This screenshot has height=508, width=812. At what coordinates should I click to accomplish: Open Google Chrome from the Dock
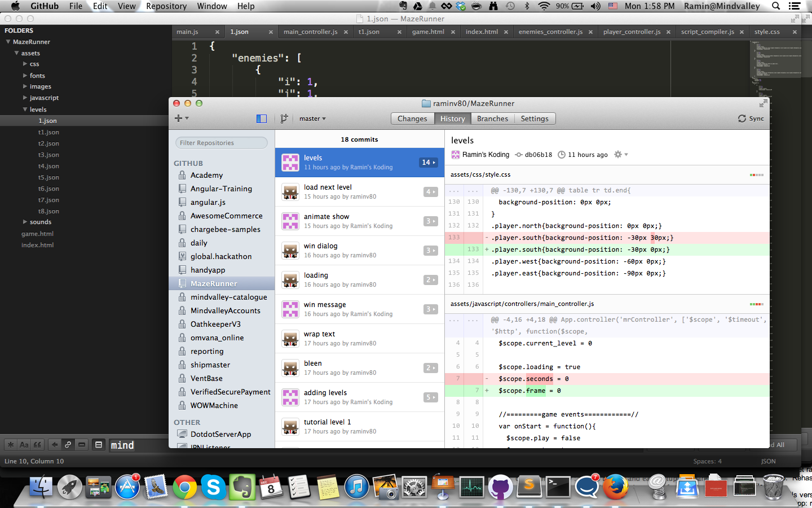pos(185,487)
